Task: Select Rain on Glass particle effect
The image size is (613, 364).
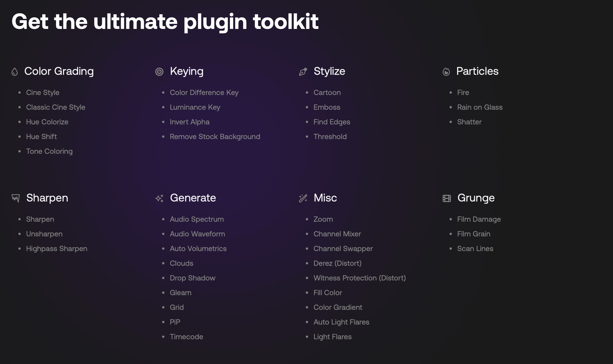Action: pyautogui.click(x=480, y=107)
